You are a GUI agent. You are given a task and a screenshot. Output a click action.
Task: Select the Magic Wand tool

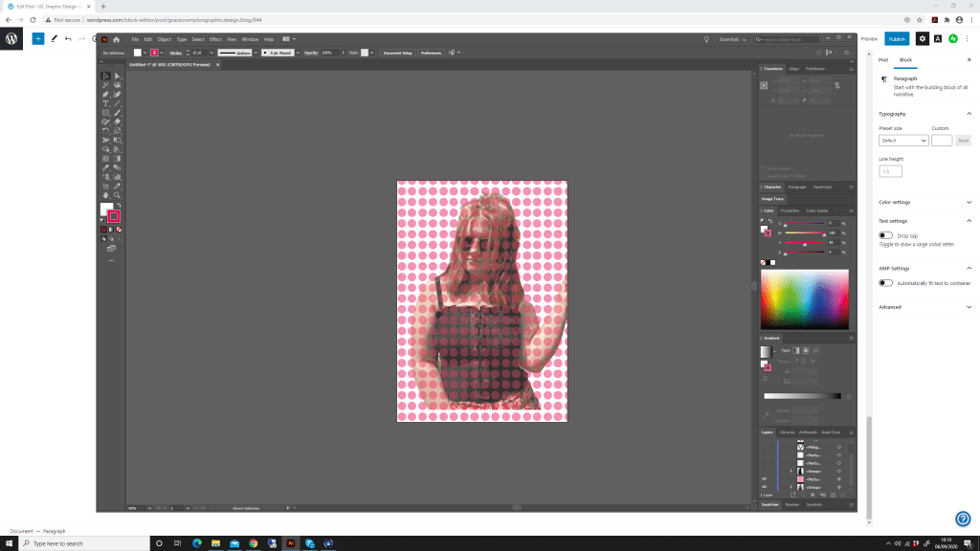(105, 85)
